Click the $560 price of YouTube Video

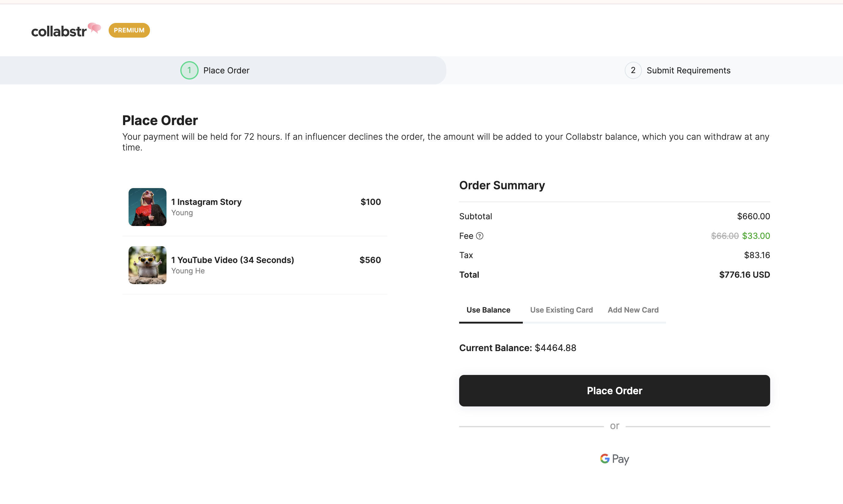pyautogui.click(x=370, y=260)
